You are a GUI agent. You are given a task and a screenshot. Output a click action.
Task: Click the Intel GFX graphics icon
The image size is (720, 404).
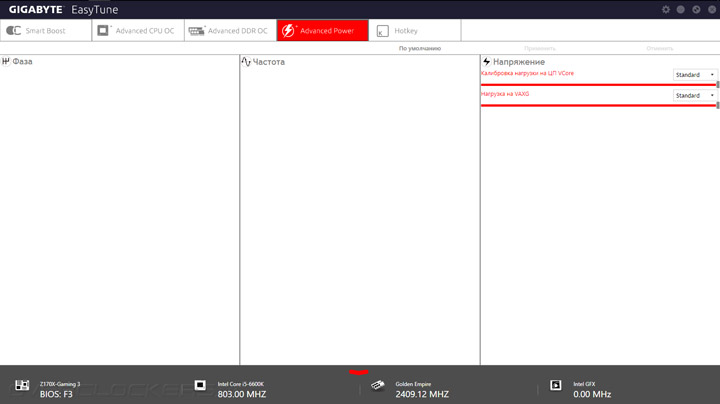coord(556,385)
